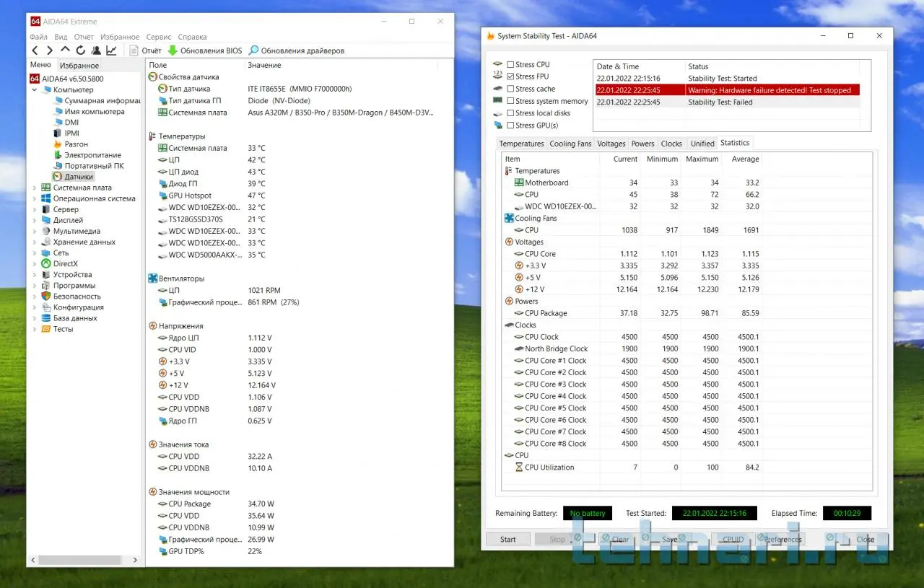Enable the Stress system memory checkbox
The width and height of the screenshot is (924, 588).
point(510,101)
